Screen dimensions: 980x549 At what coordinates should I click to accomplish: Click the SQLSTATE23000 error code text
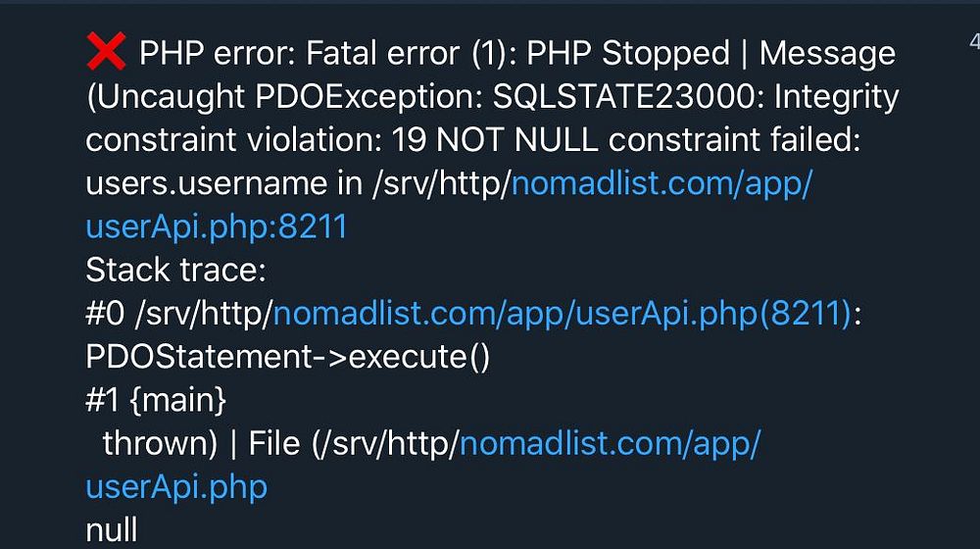click(x=628, y=97)
